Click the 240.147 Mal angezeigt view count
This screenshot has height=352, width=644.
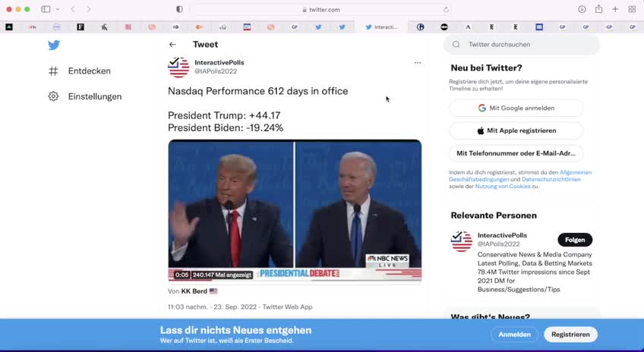pyautogui.click(x=222, y=275)
